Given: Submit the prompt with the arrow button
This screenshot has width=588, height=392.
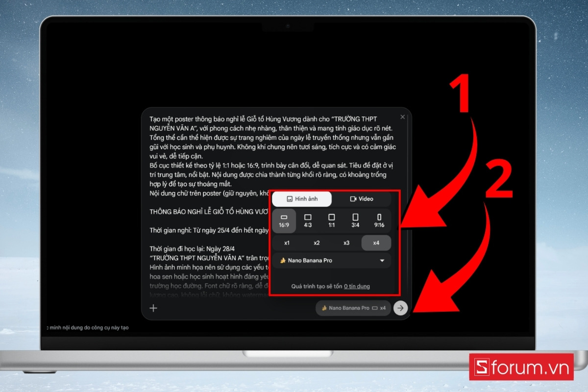Looking at the screenshot, I should 400,308.
